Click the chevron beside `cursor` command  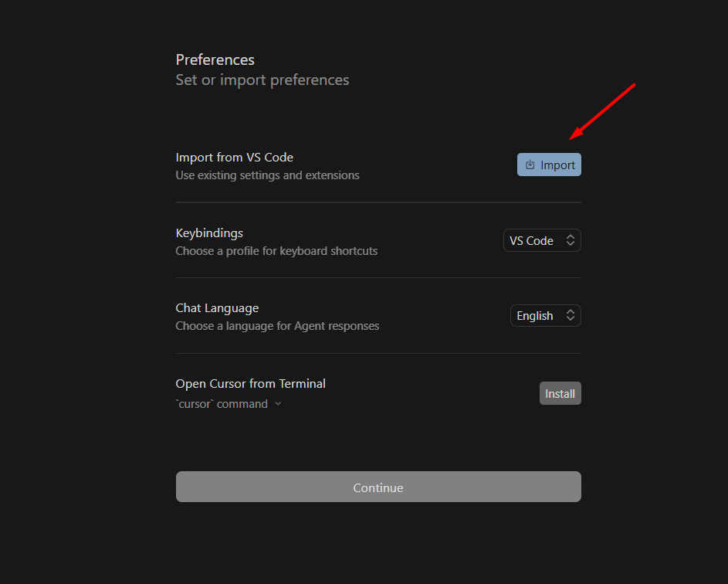pos(278,403)
